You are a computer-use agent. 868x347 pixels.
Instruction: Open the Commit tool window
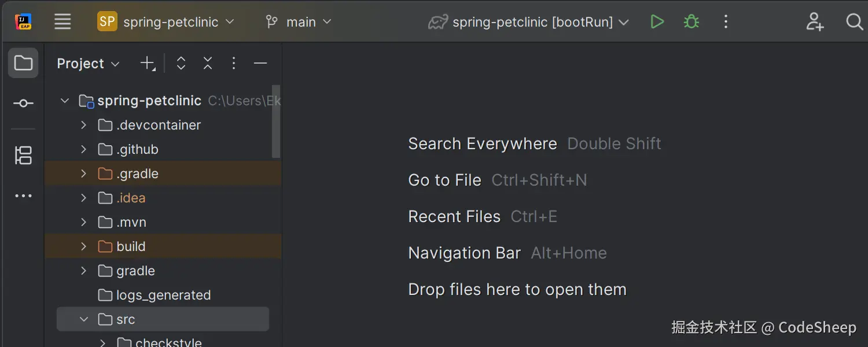click(x=23, y=104)
